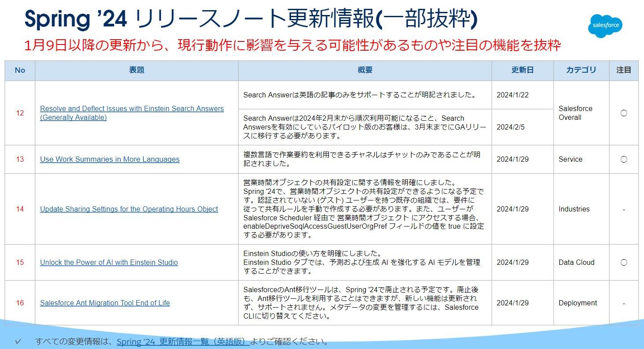Click the 注目 column header

(x=624, y=70)
